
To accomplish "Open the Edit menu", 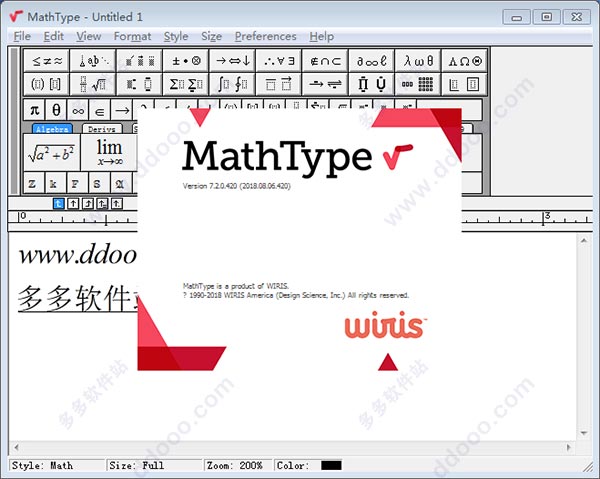I will coord(54,36).
